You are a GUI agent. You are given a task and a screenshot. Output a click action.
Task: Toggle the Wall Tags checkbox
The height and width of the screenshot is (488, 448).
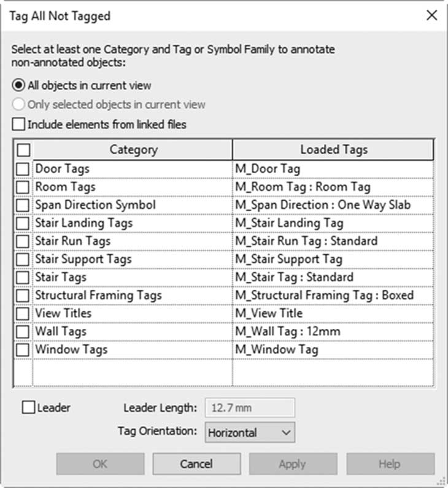coord(23,331)
